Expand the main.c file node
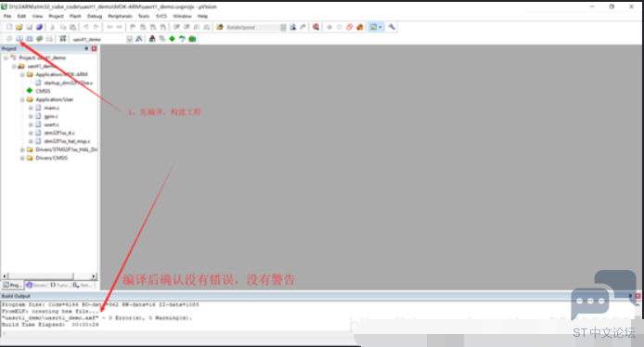Viewport: 644px width, 347px height. tap(31, 108)
